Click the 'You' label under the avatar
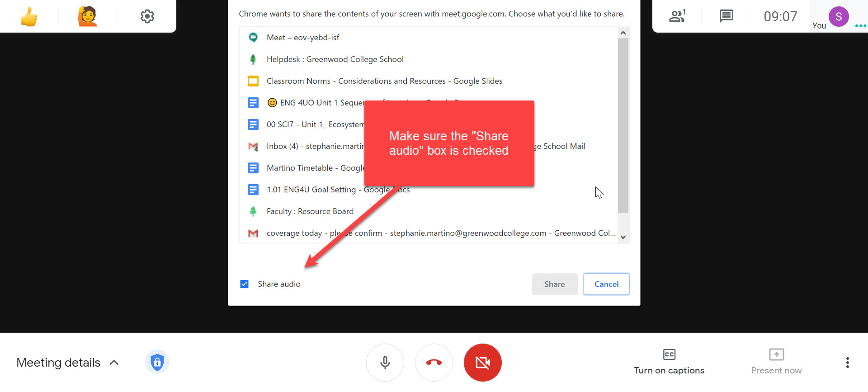The image size is (868, 392). [819, 26]
